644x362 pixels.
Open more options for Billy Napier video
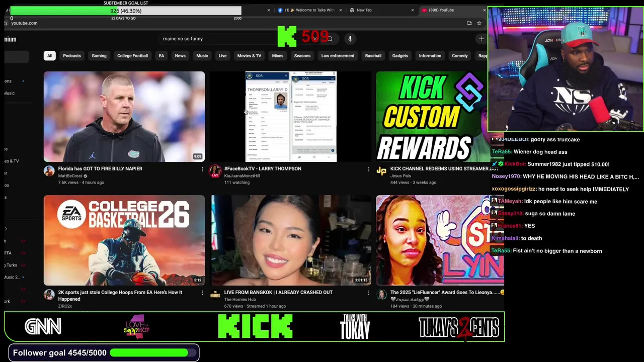[x=202, y=169]
